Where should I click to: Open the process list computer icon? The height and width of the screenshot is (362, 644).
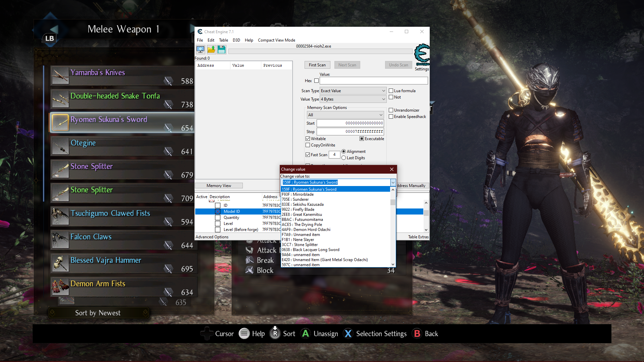pyautogui.click(x=200, y=50)
